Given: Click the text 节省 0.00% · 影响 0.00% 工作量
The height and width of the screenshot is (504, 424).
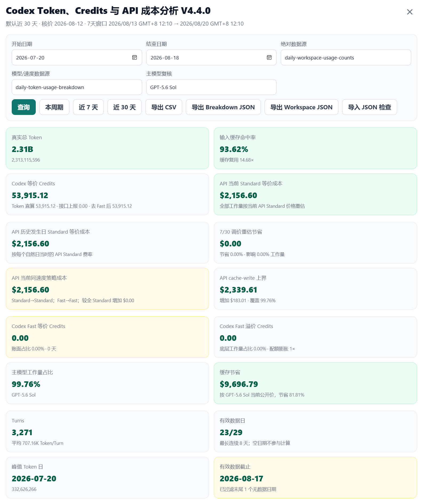Looking at the screenshot, I should click(x=252, y=254).
